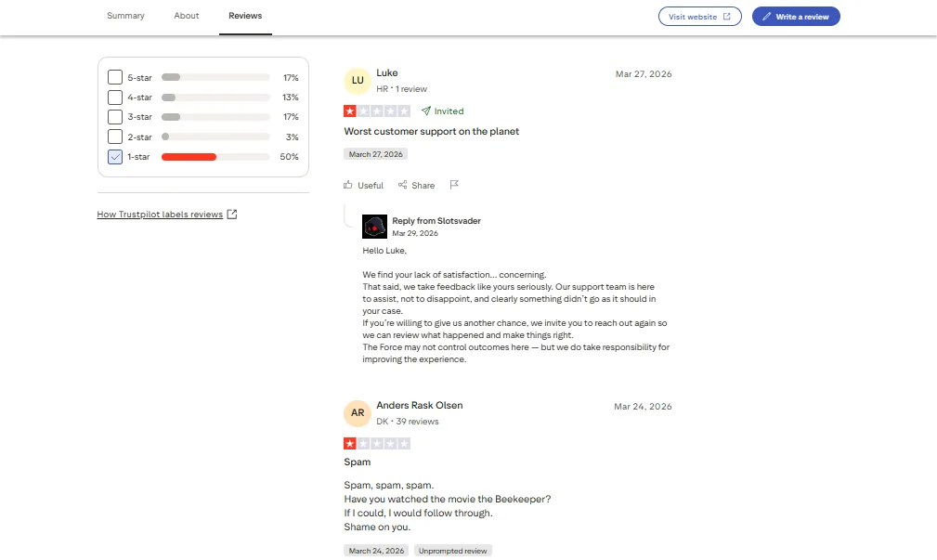This screenshot has width=937, height=560.
Task: Click the LU avatar for Luke
Action: (x=358, y=80)
